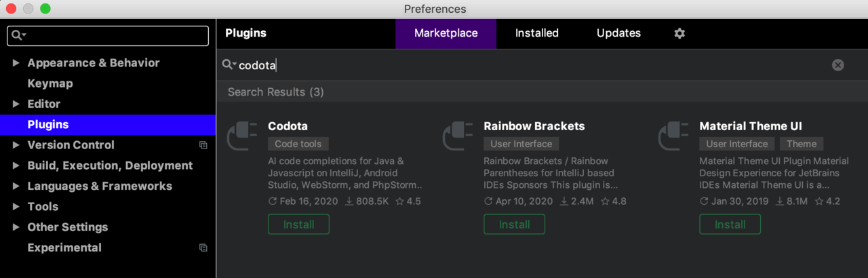Switch to the Installed tab

pyautogui.click(x=536, y=33)
